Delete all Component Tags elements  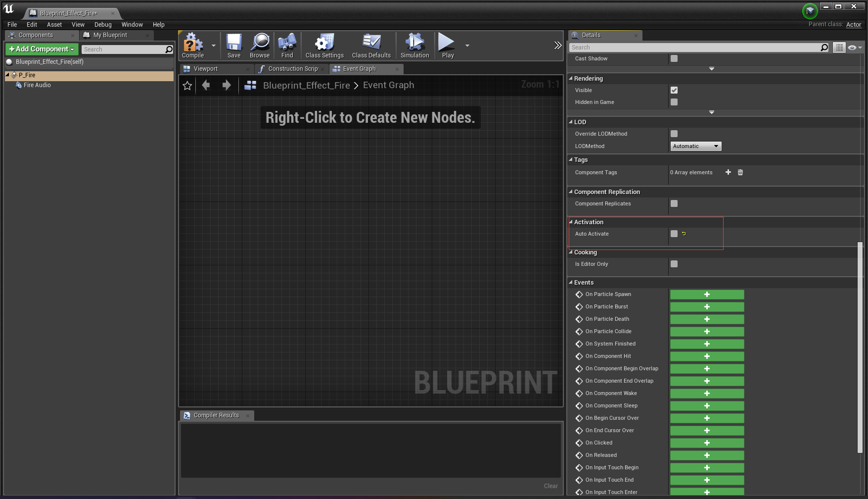point(740,172)
